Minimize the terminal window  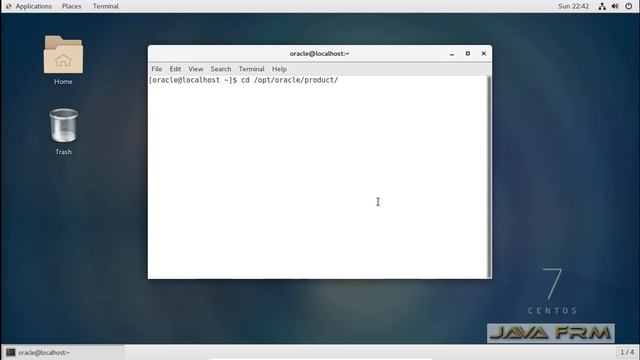pyautogui.click(x=452, y=54)
